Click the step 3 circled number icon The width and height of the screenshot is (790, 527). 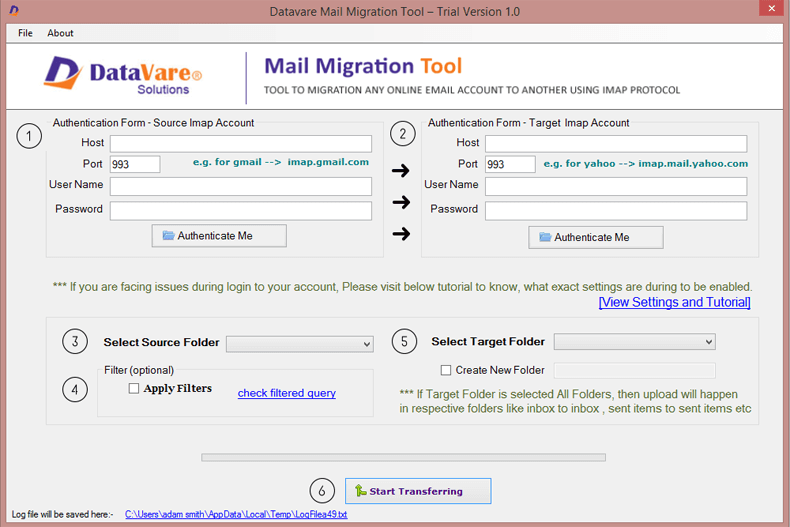[75, 342]
